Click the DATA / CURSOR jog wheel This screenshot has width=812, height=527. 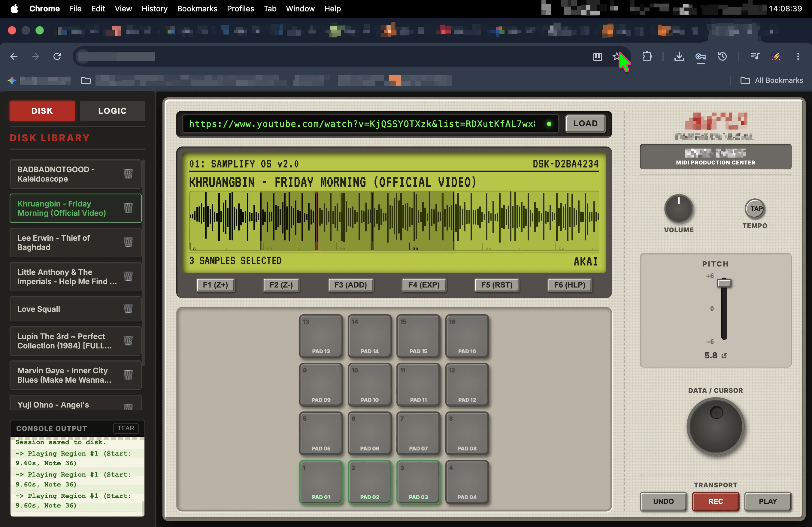(716, 426)
